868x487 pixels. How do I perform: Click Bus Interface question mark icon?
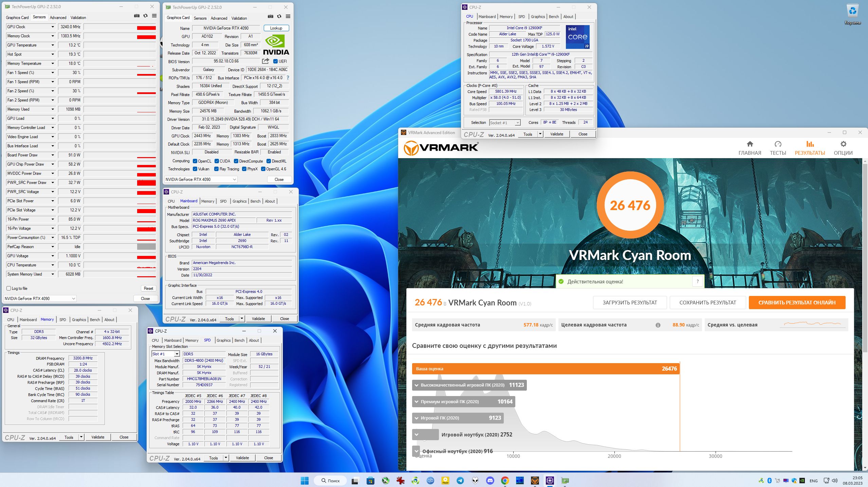pyautogui.click(x=288, y=78)
